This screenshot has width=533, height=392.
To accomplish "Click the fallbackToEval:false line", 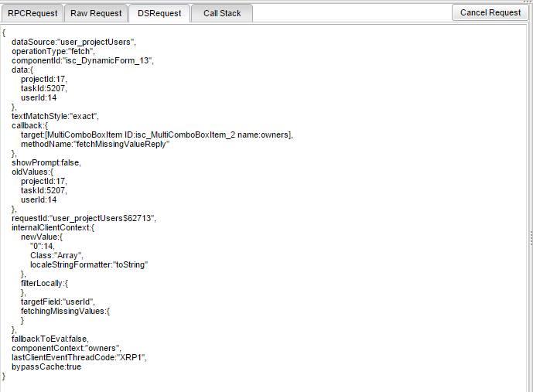I will point(50,339).
